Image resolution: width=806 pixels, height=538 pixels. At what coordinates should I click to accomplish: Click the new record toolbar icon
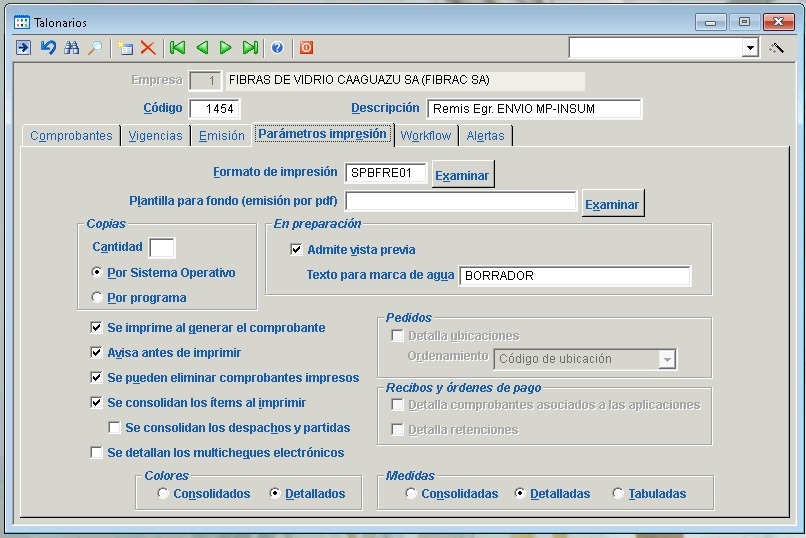point(124,48)
